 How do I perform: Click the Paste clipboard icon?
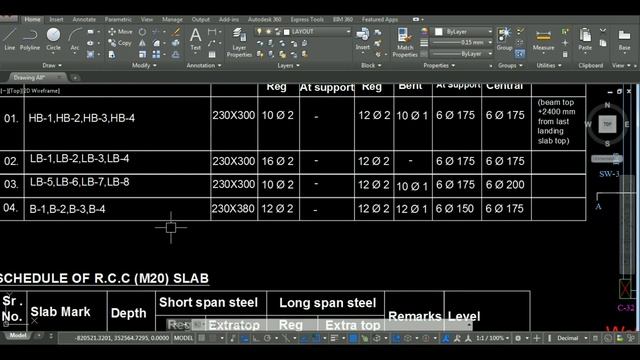585,39
